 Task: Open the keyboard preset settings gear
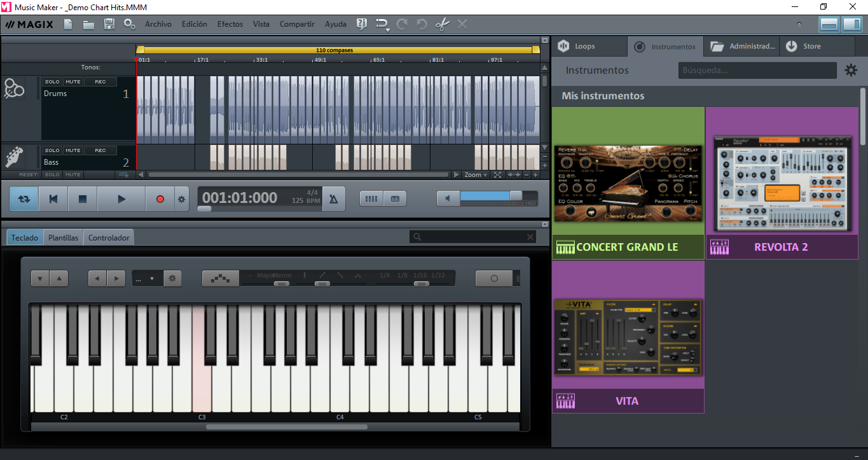tap(172, 278)
